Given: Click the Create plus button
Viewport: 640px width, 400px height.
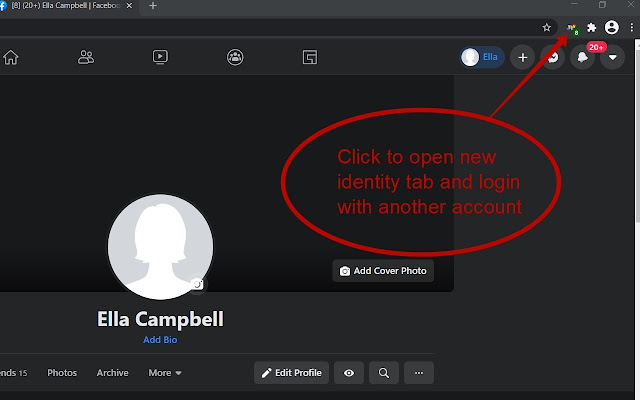Looking at the screenshot, I should point(523,57).
